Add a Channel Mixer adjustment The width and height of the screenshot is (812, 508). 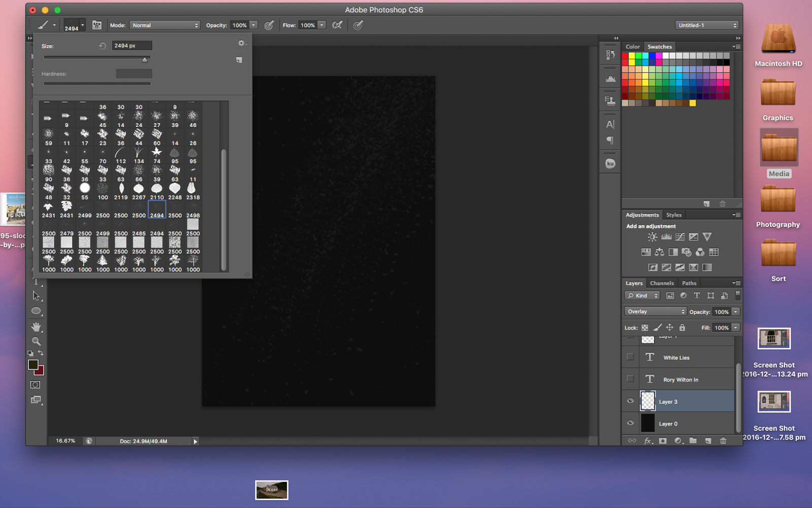point(700,252)
